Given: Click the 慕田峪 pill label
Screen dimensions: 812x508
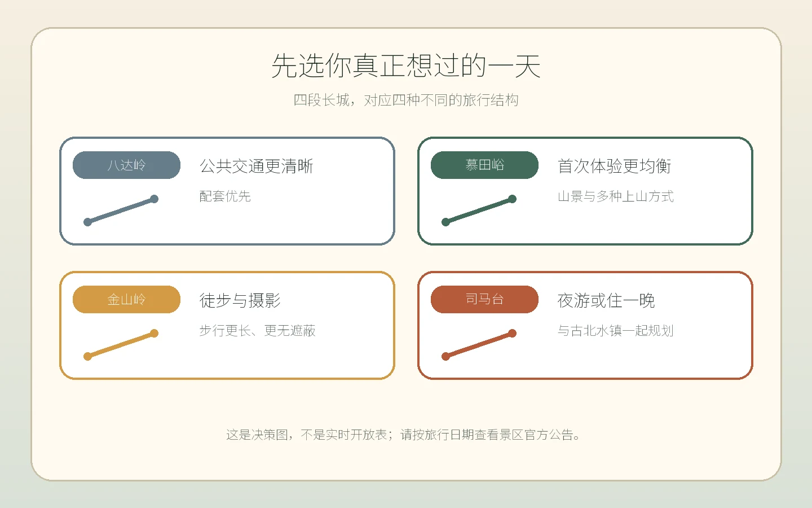Looking at the screenshot, I should pos(484,165).
